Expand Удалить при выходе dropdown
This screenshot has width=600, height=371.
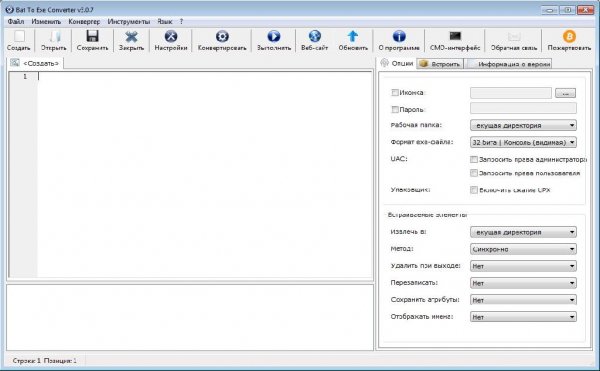click(x=523, y=266)
